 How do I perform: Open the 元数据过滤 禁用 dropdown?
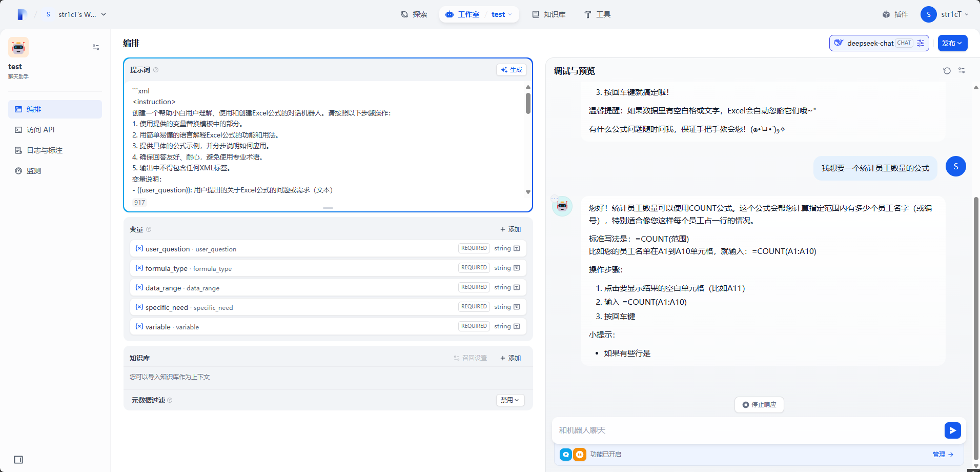[x=511, y=400]
